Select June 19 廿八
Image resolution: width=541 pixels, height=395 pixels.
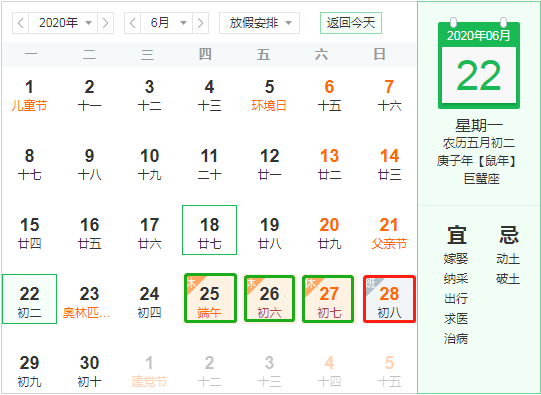(269, 233)
